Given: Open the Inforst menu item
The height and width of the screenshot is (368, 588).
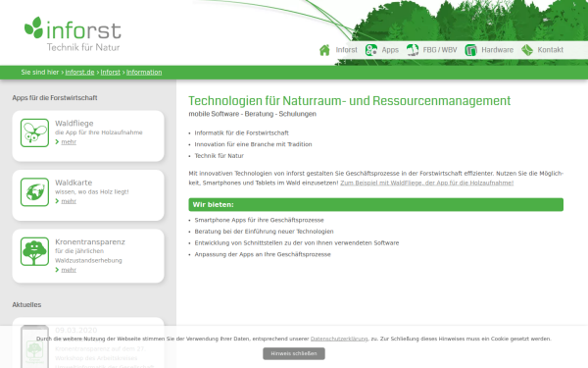Looking at the screenshot, I should 346,50.
